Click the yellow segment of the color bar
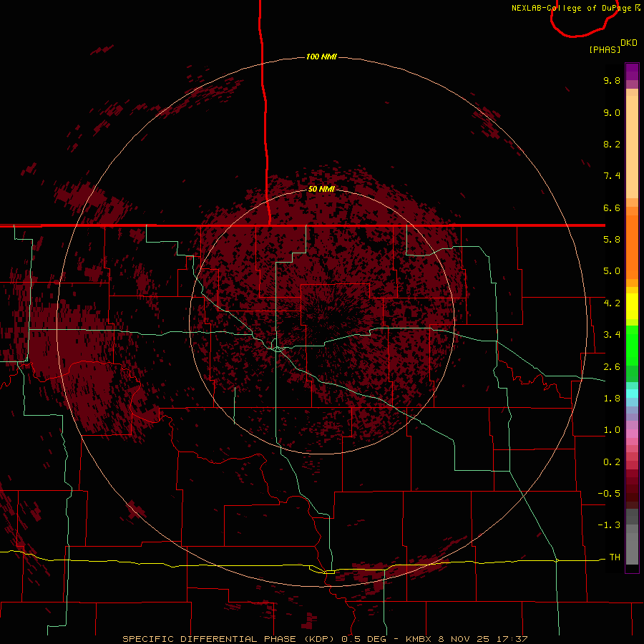This screenshot has width=644, height=644. pyautogui.click(x=632, y=306)
